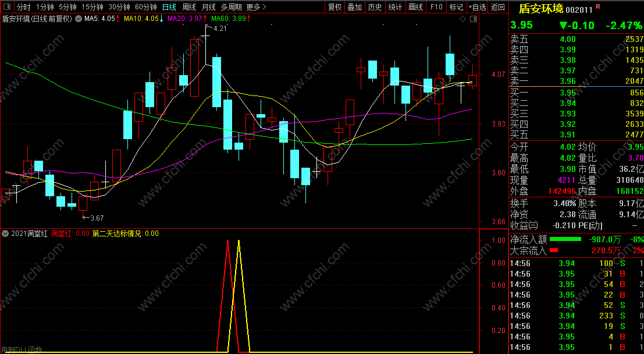Select the 卖三 ask row at 3.98
The width and height of the screenshot is (644, 354).
577,60
